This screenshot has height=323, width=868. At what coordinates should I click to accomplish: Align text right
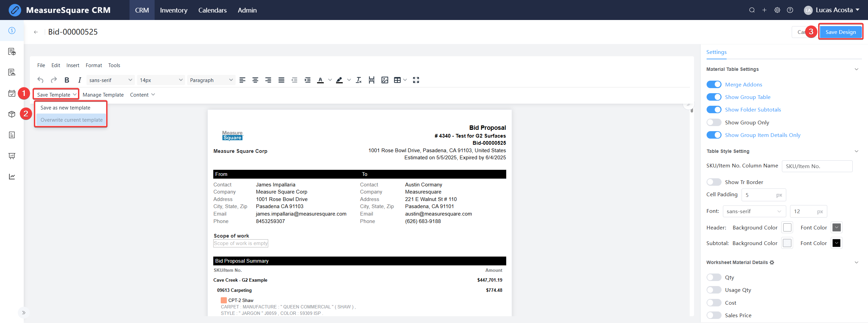tap(268, 80)
